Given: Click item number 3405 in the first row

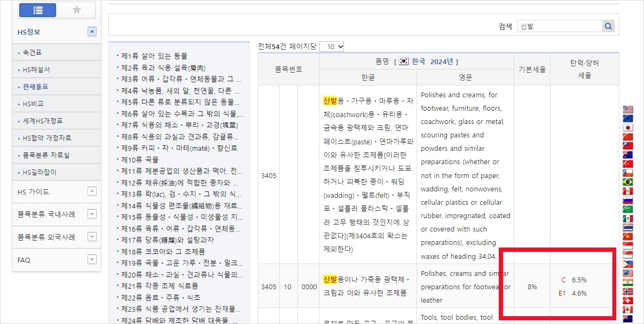Looking at the screenshot, I should click(269, 175).
